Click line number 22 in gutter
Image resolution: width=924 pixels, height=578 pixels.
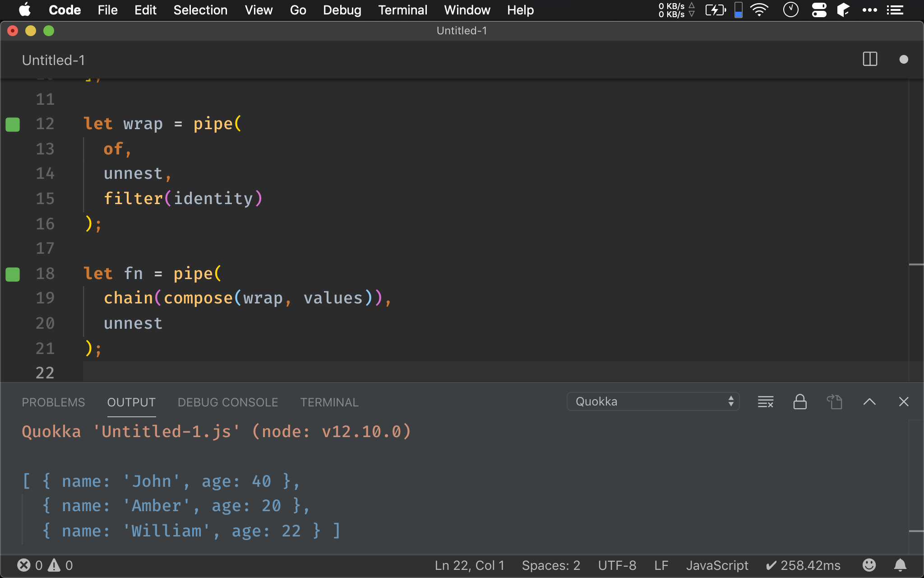45,373
